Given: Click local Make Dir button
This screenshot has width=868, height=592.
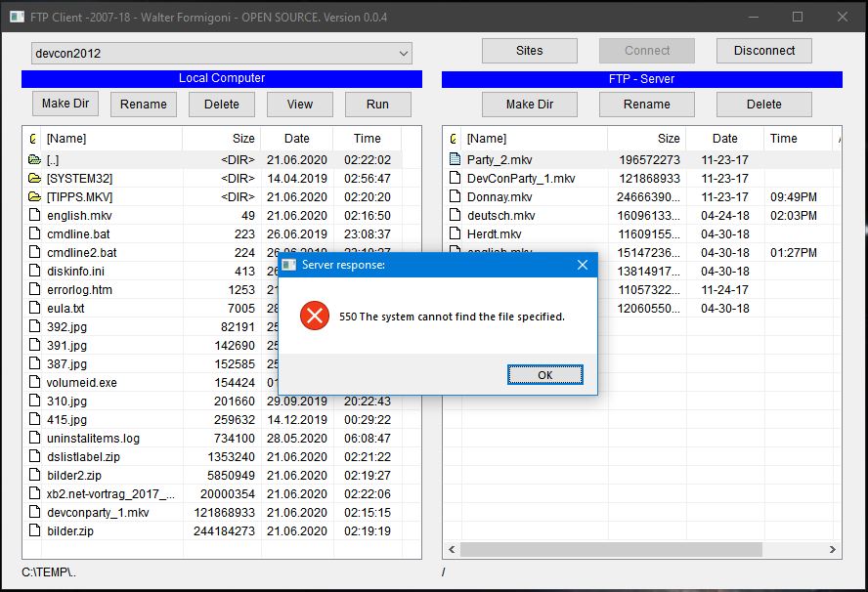Looking at the screenshot, I should click(65, 104).
